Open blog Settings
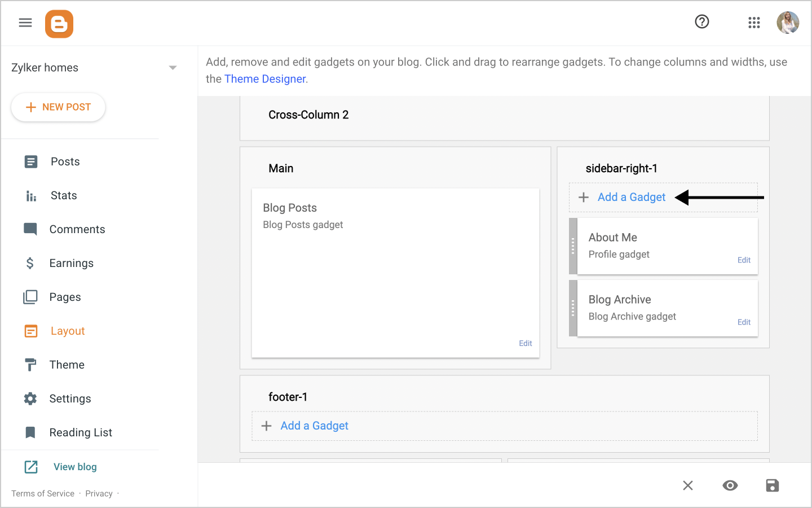Screen dimensions: 812x508 (x=70, y=399)
